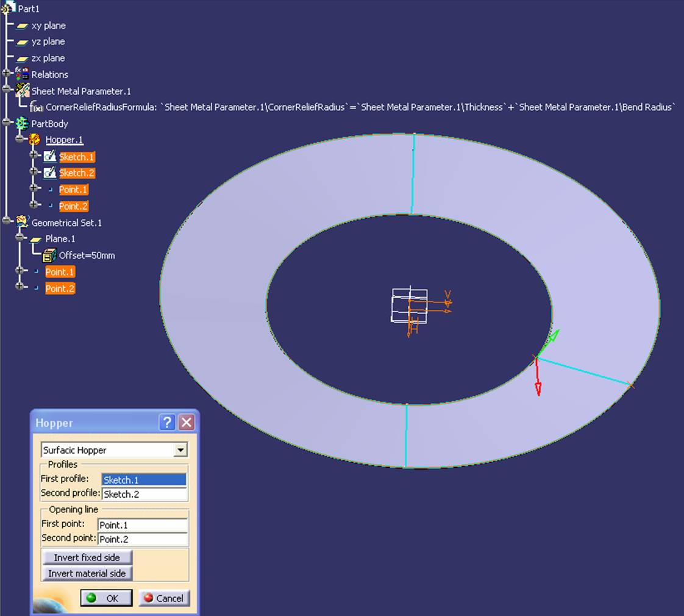Cancel the Hopper dialog
The height and width of the screenshot is (616, 684).
[x=164, y=598]
